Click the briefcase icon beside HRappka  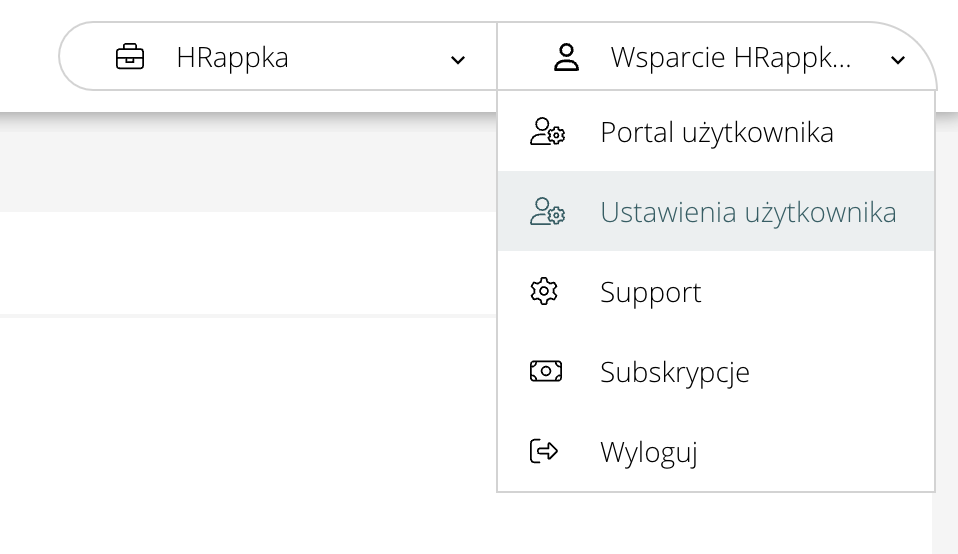(x=130, y=58)
